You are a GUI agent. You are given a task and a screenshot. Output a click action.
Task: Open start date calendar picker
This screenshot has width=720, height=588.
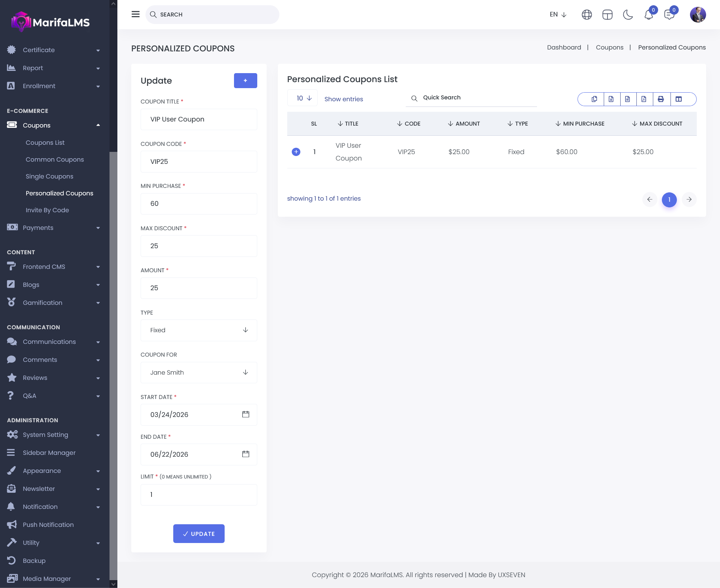246,414
